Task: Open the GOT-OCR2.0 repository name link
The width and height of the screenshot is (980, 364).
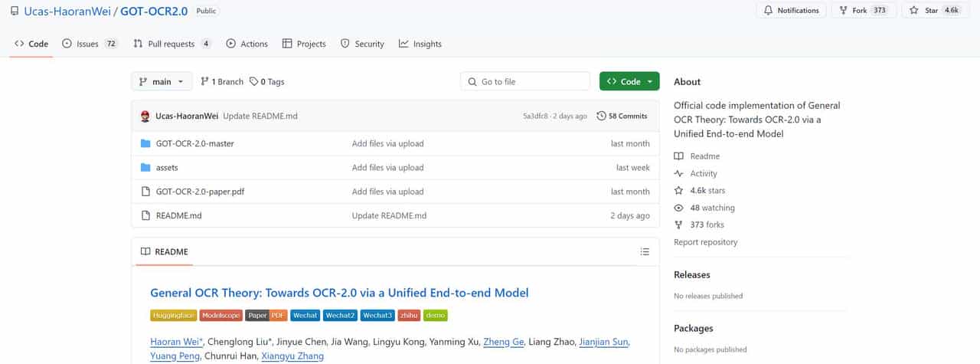Action: pos(154,11)
